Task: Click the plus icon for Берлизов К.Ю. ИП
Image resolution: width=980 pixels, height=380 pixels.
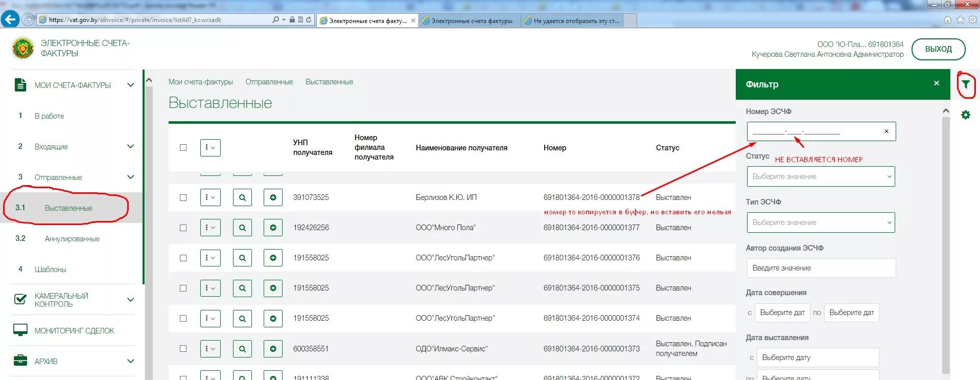Action: point(273,197)
